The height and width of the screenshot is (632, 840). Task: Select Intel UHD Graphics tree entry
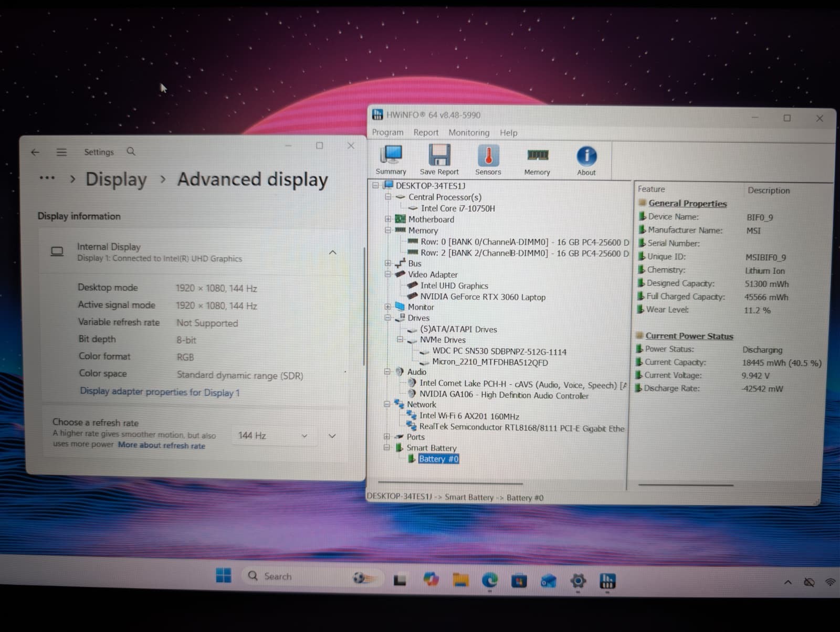tap(454, 286)
